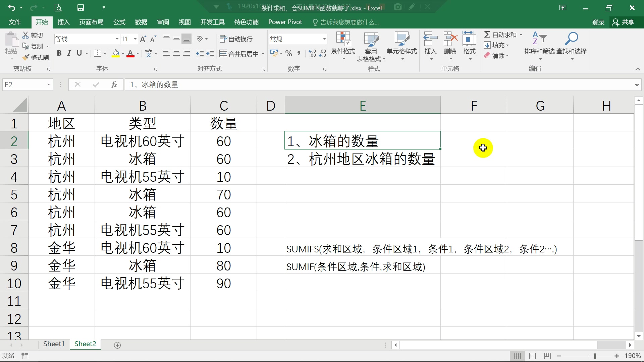
Task: Expand the number format dropdown showing 常规
Action: click(324, 39)
